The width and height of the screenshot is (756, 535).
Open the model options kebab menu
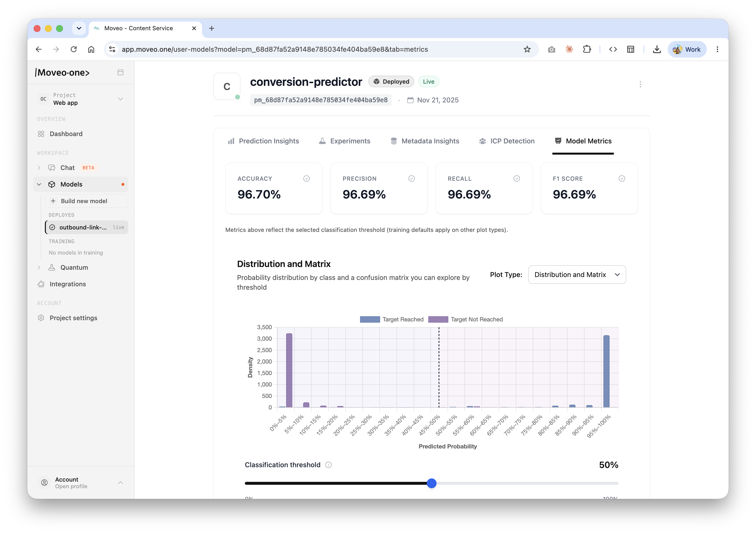click(640, 85)
